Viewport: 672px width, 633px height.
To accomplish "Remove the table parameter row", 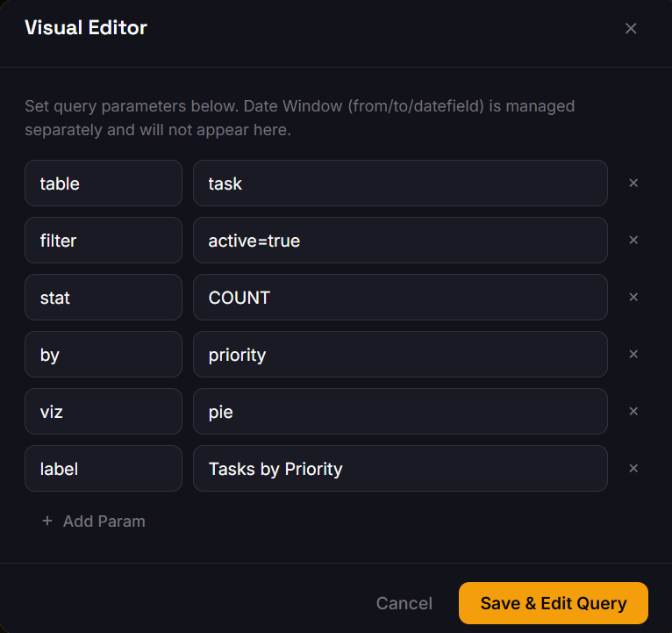I will click(633, 183).
